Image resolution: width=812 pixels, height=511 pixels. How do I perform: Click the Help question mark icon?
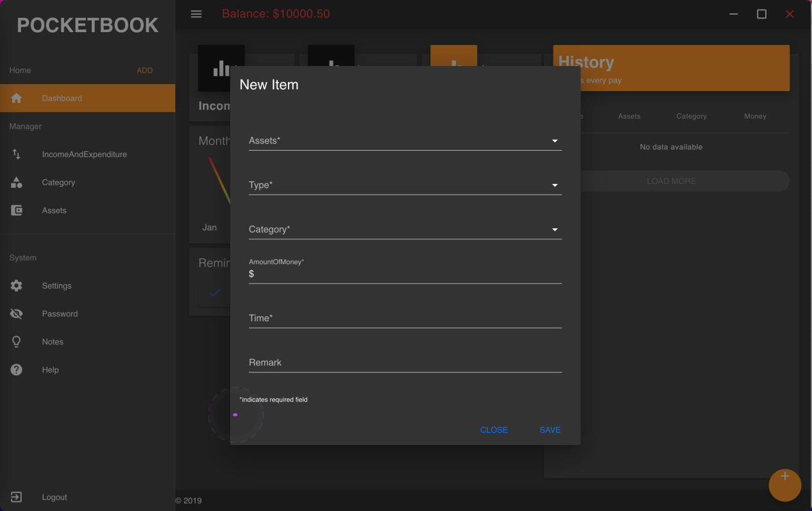coord(17,370)
